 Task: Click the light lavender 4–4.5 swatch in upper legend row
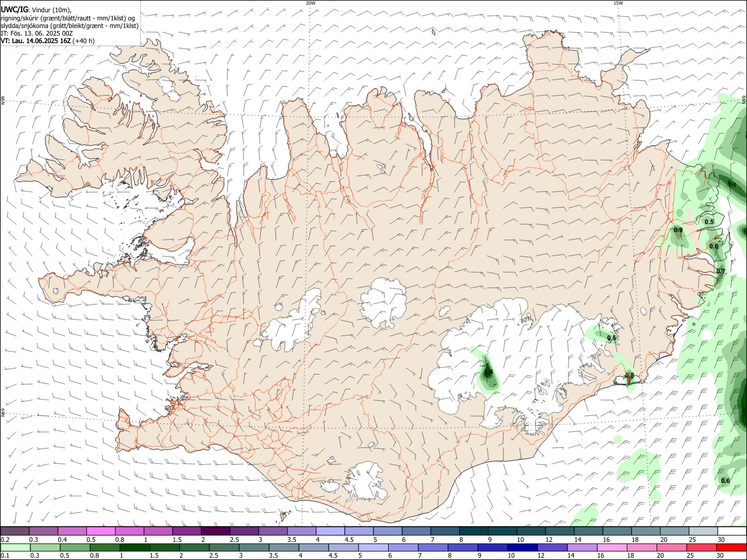pos(330,531)
